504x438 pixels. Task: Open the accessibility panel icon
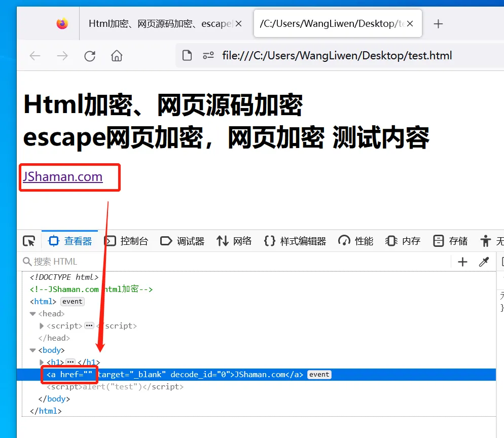[x=486, y=241]
